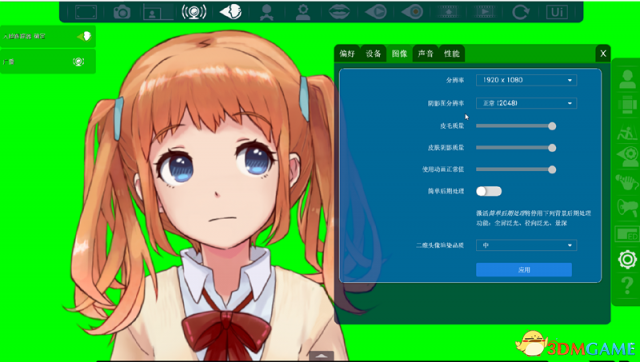
Task: Click the settings gear icon in right sidebar
Action: (627, 259)
